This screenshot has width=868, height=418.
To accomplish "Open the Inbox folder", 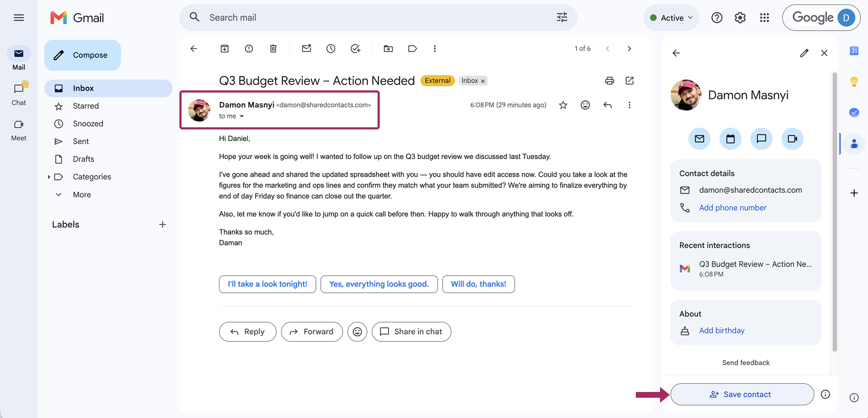I will (108, 88).
